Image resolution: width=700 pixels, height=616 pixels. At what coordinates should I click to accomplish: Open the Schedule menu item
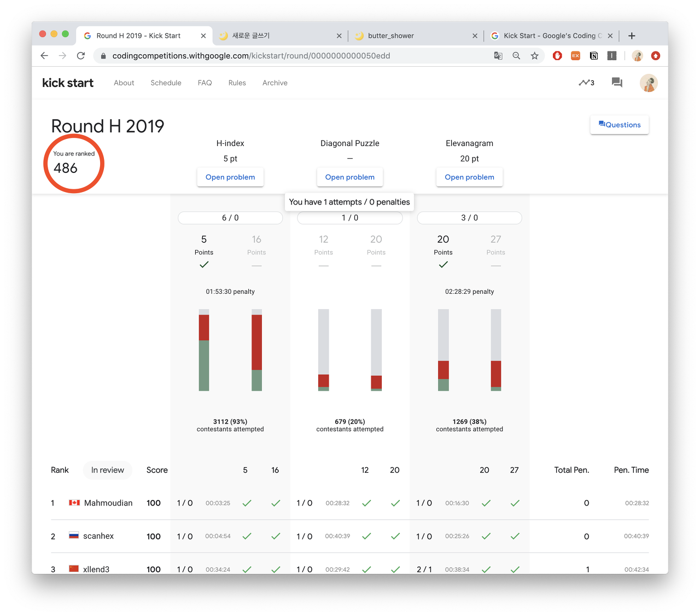point(166,83)
